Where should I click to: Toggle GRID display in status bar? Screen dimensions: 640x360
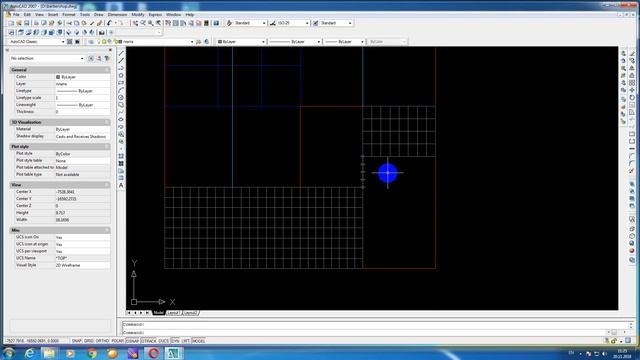[x=89, y=341]
